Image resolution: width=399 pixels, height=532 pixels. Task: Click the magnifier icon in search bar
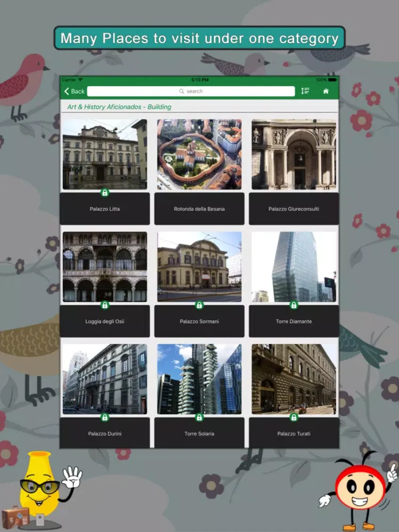181,92
